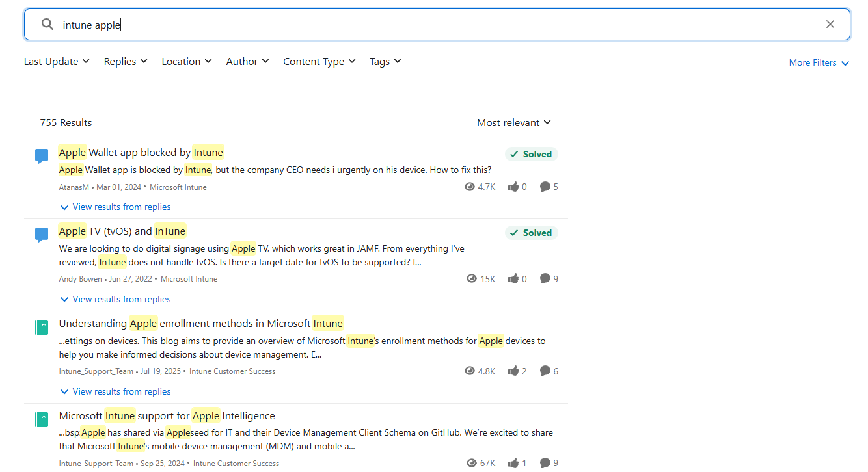Click thumbs-up icon on Apple enrollment result

[x=513, y=371]
